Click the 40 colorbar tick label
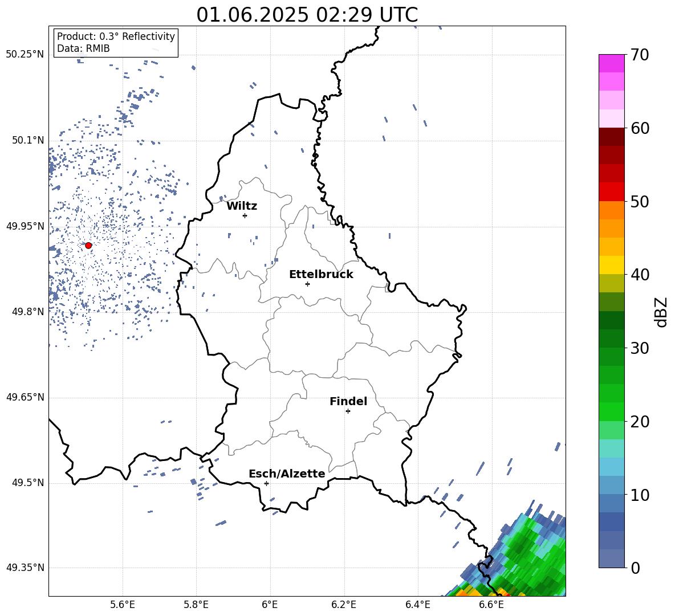Screen dimensions: 675x616 (640, 275)
